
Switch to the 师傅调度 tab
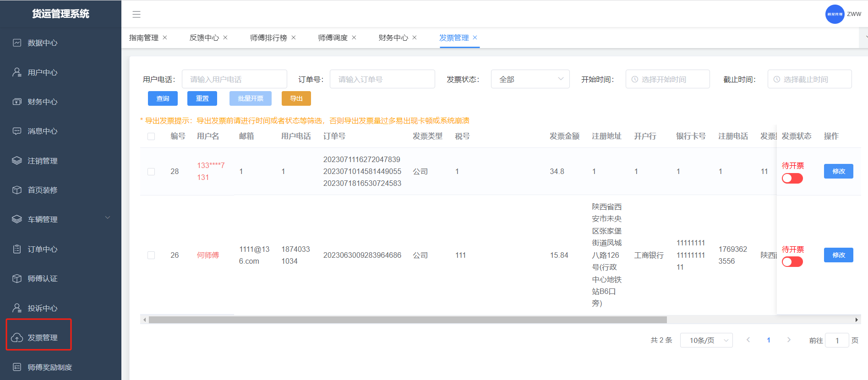click(x=333, y=38)
